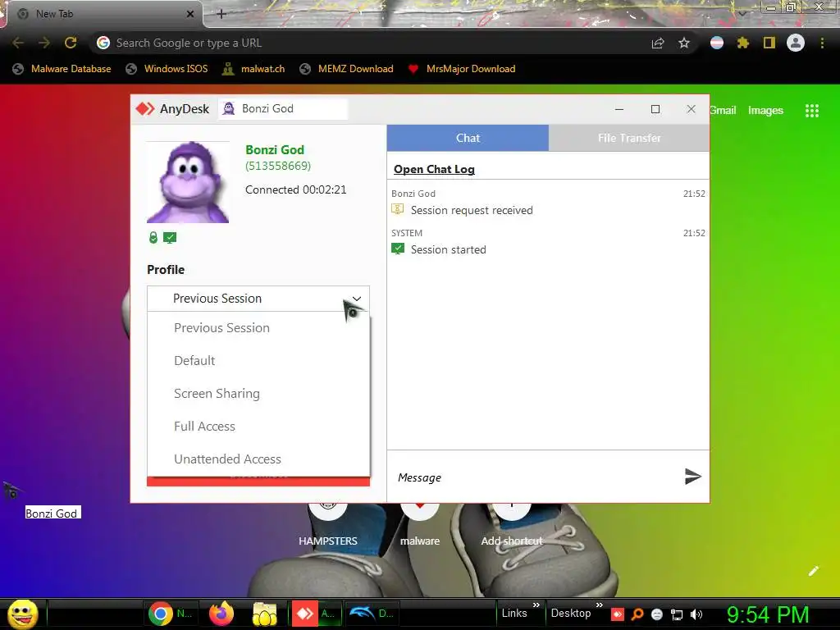The height and width of the screenshot is (630, 840).
Task: Click the AnyDesk logo in the window title
Action: pos(144,109)
